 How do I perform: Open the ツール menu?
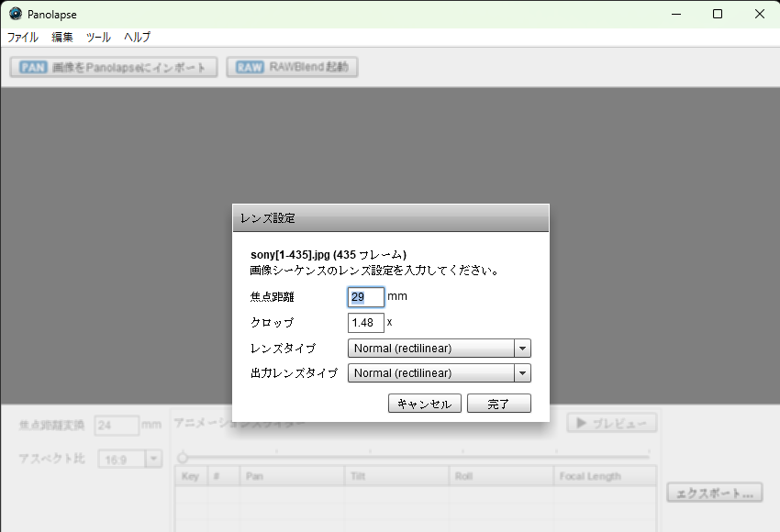point(98,38)
